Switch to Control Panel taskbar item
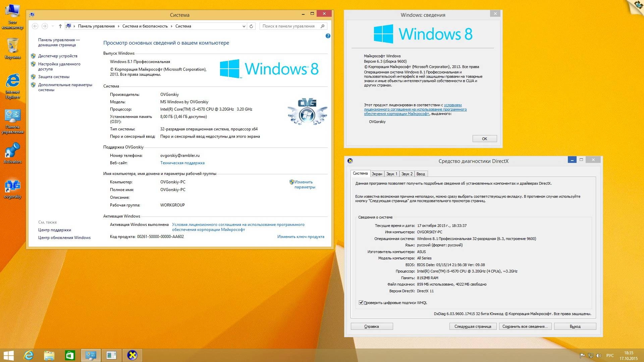Screen dimensions: 644x362 click(x=91, y=355)
